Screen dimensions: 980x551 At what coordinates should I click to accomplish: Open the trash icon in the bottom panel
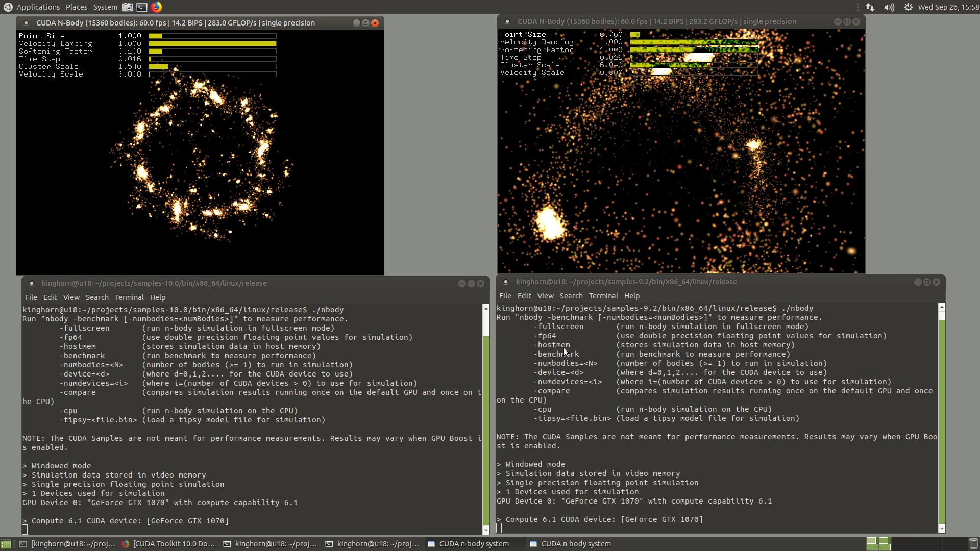[x=973, y=544]
